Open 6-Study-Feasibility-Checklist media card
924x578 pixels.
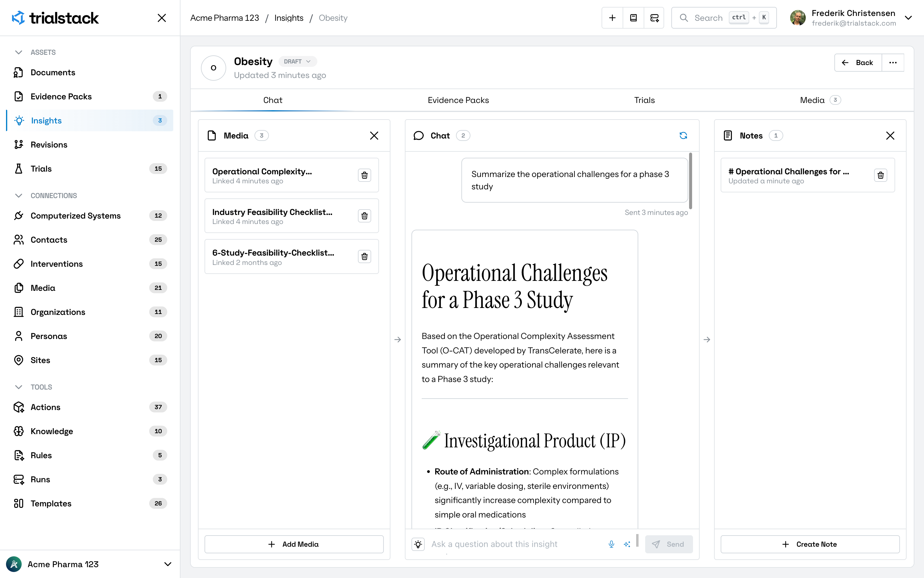click(x=292, y=256)
